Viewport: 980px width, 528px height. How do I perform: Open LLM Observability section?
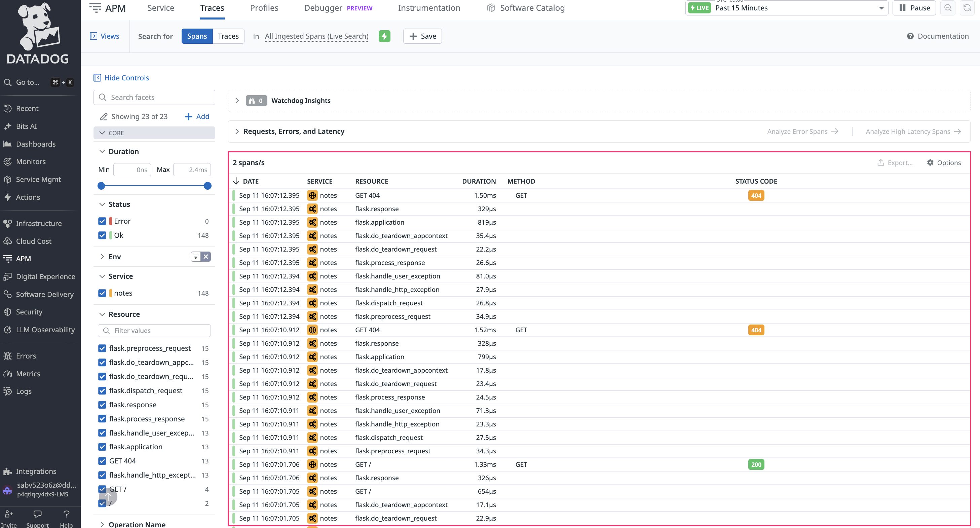pos(45,330)
